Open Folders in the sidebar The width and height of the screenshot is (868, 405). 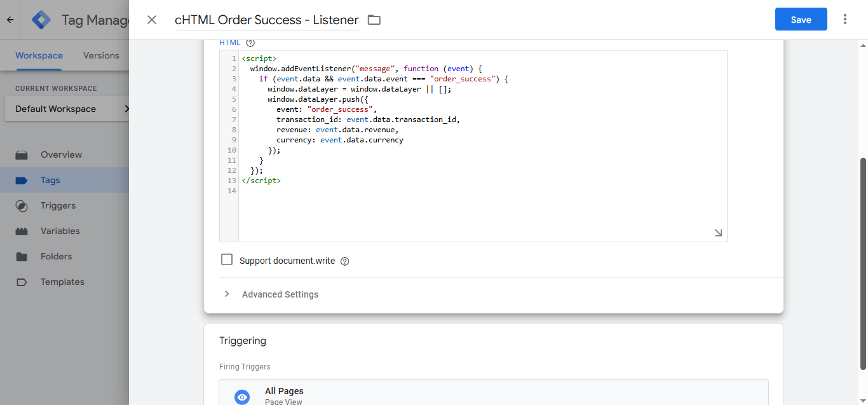pos(57,256)
